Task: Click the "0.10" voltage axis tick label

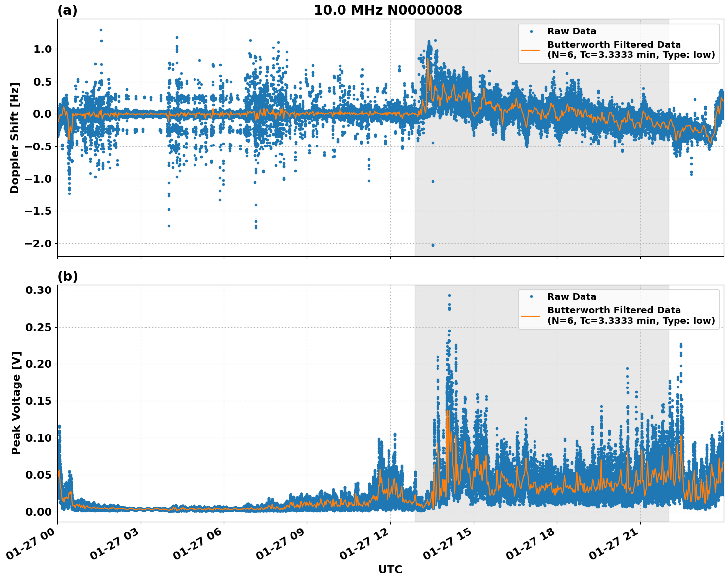Action: (x=40, y=438)
